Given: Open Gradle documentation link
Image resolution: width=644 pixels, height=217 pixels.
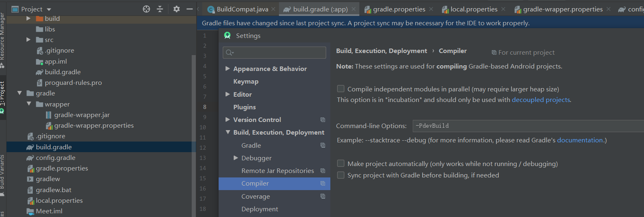Looking at the screenshot, I should (580, 140).
